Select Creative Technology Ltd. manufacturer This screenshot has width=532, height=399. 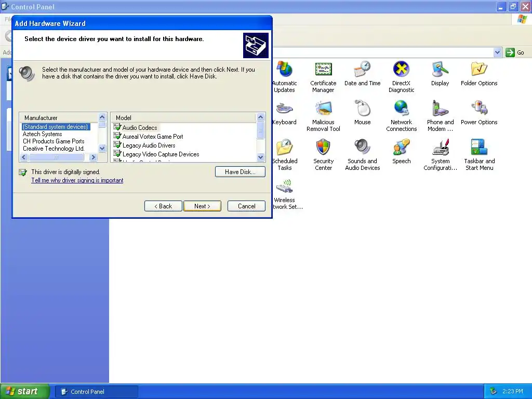[x=54, y=149]
